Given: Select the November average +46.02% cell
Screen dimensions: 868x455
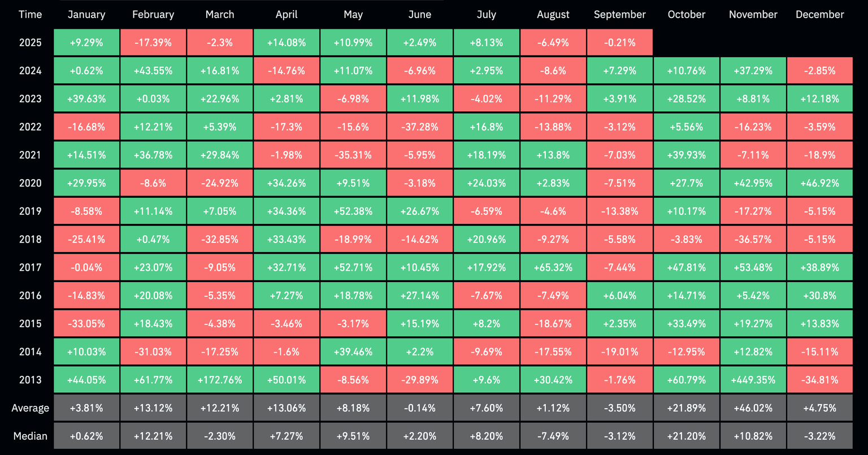Looking at the screenshot, I should coord(753,408).
